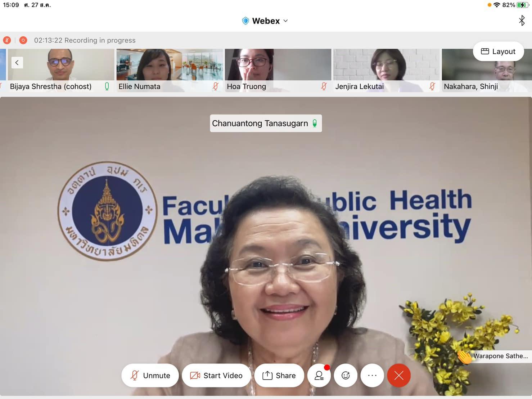Unmute your microphone
Image resolution: width=532 pixels, height=399 pixels.
[150, 376]
